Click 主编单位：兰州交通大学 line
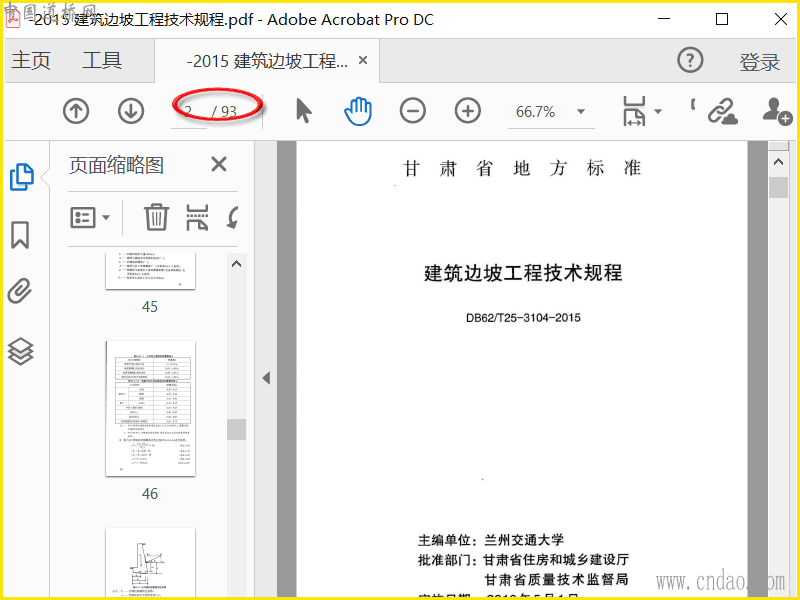The height and width of the screenshot is (600, 800). click(491, 540)
